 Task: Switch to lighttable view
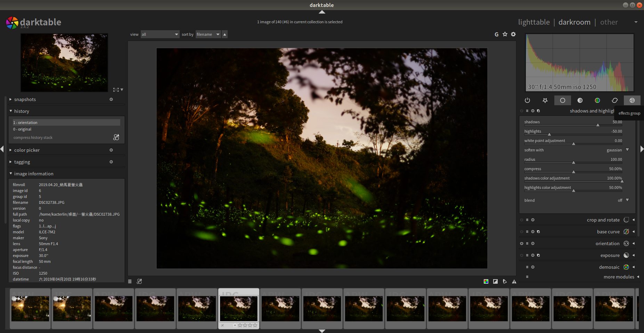tap(534, 22)
